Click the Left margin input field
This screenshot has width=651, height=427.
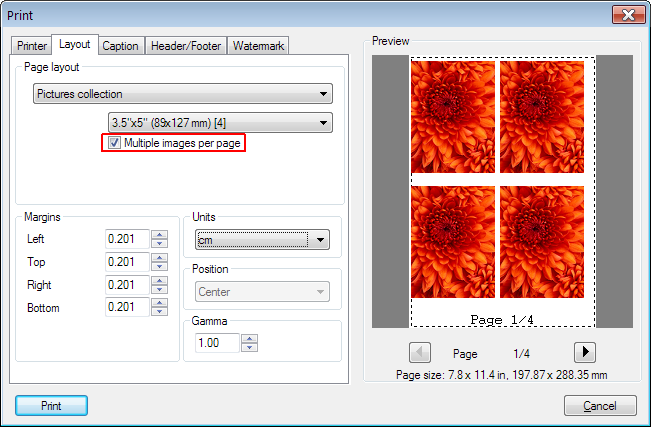click(x=127, y=239)
